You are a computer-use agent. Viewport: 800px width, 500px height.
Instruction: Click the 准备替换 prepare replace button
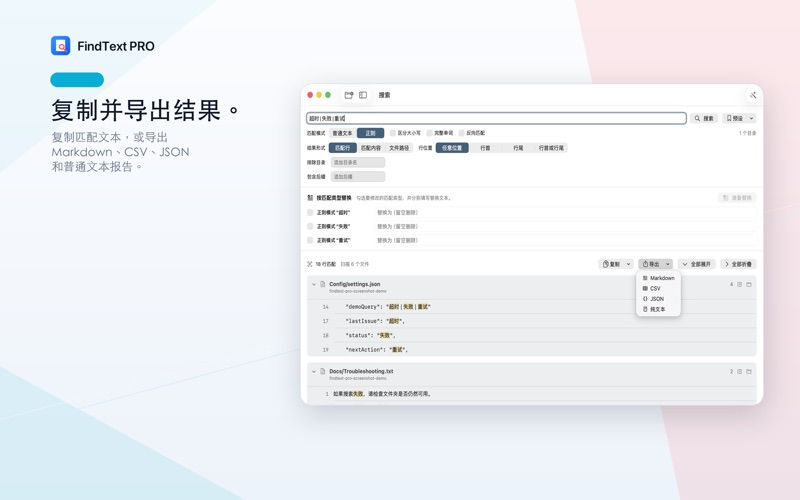[737, 197]
